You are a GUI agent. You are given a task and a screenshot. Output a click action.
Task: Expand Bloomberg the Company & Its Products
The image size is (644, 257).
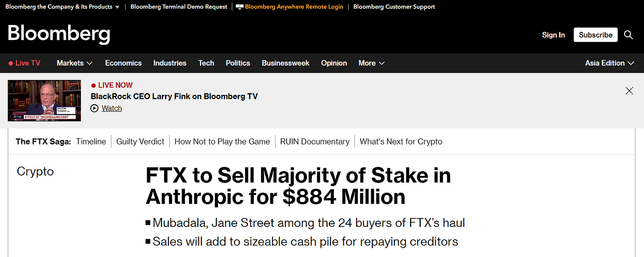(62, 7)
